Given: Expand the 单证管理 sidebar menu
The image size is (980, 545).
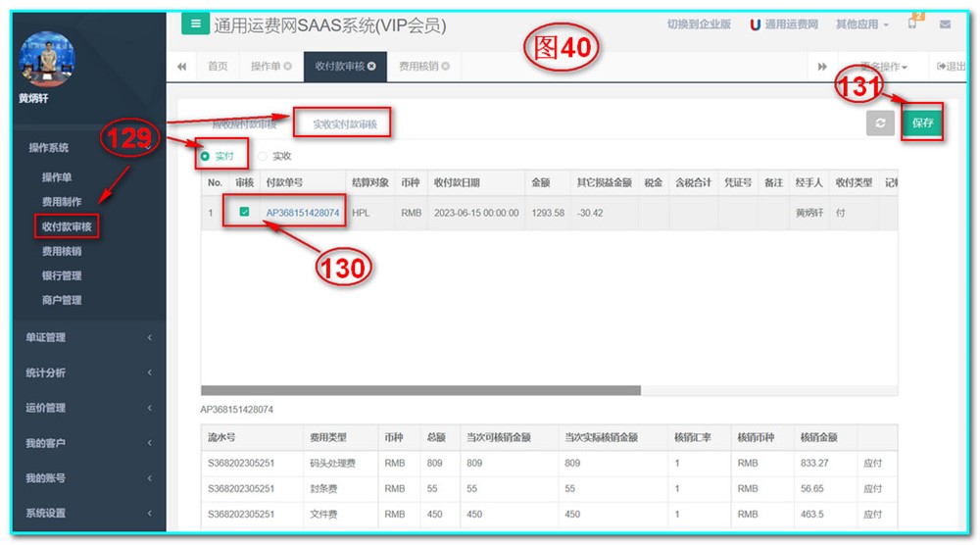Looking at the screenshot, I should tap(88, 337).
